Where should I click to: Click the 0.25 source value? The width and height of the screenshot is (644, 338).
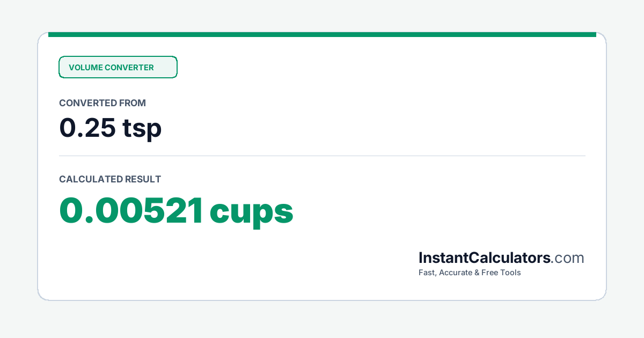pos(87,128)
